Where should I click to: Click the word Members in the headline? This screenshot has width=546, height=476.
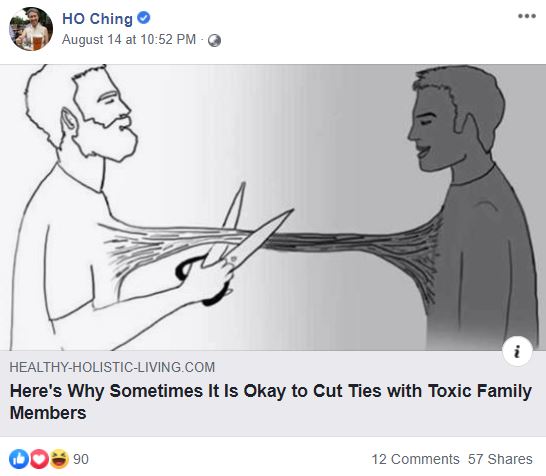click(48, 413)
